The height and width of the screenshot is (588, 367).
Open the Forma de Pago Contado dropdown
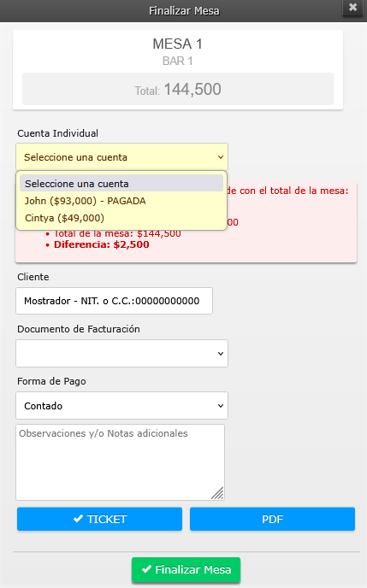click(x=122, y=406)
